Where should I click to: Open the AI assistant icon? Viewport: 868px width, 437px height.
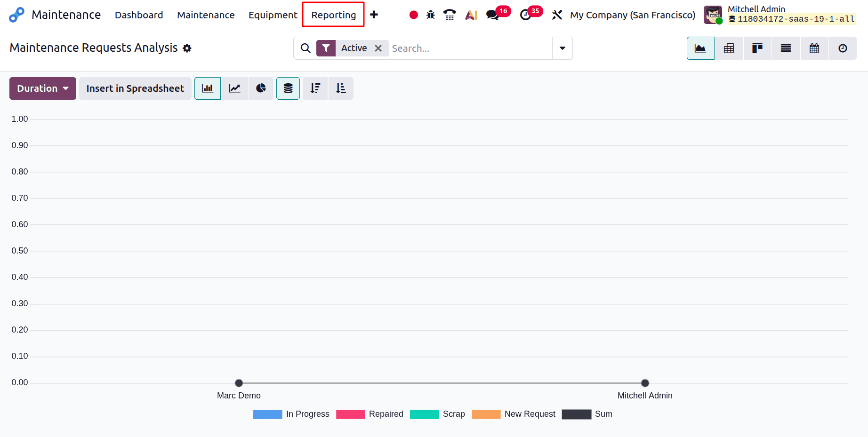[x=471, y=15]
